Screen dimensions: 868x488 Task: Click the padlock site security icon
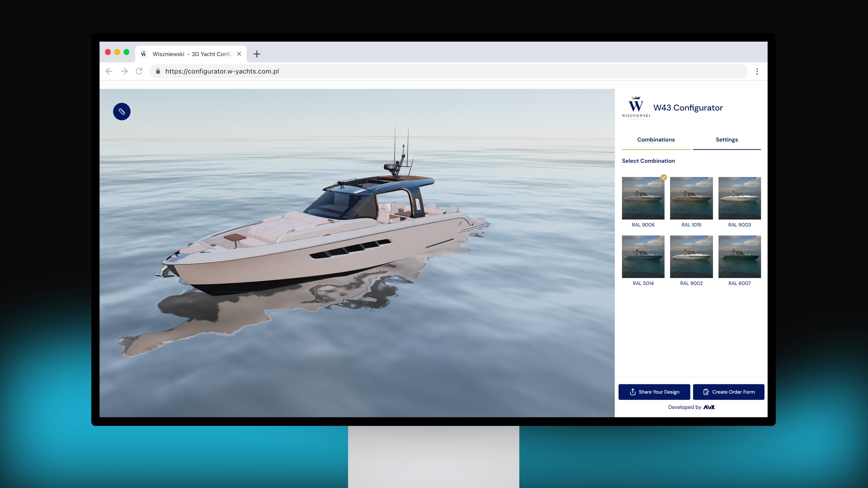coord(158,71)
